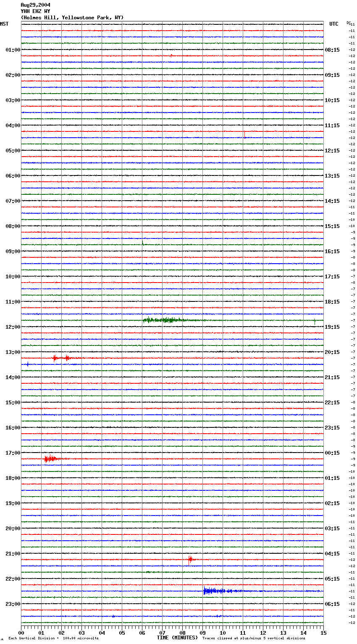This screenshot has height=644, width=357.
Task: Select the 12:00 MST time label
Action: tap(13, 327)
